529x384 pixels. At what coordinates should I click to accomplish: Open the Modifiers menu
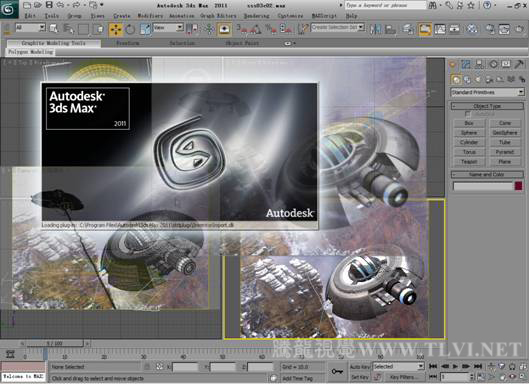150,16
